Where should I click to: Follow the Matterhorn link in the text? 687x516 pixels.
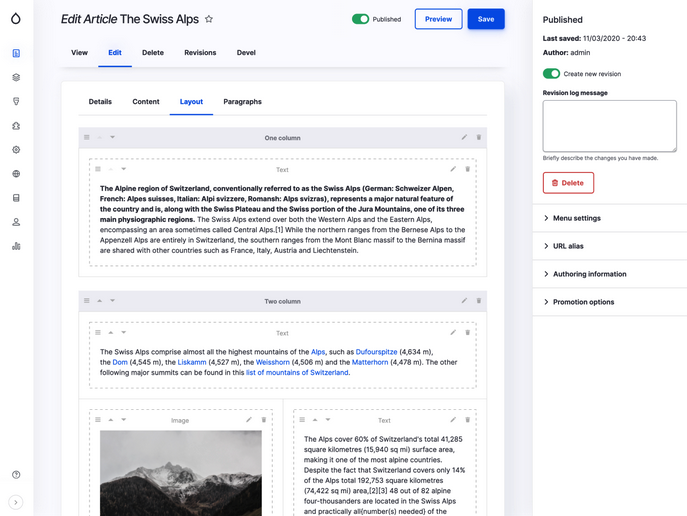(x=370, y=362)
